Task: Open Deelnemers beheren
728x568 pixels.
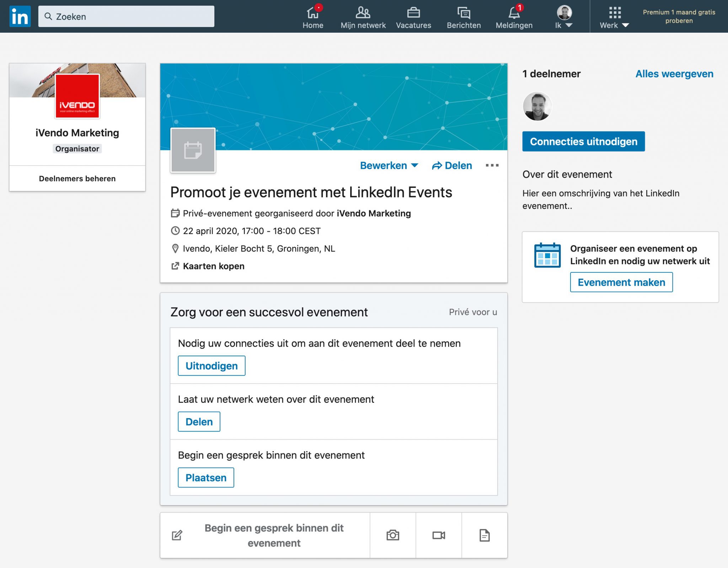Action: (77, 178)
